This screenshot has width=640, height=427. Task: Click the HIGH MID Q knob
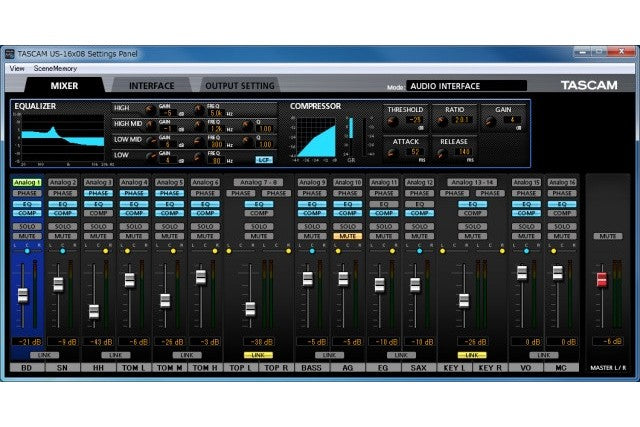[x=247, y=126]
